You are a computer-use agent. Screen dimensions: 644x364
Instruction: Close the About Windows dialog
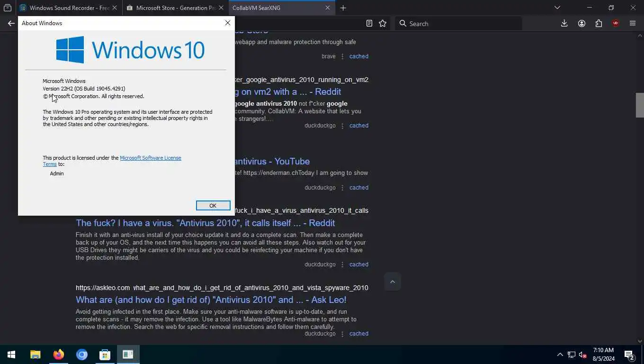[228, 23]
